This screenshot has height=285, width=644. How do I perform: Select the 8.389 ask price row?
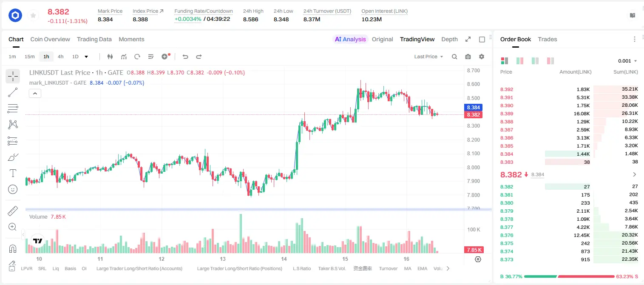(569, 114)
